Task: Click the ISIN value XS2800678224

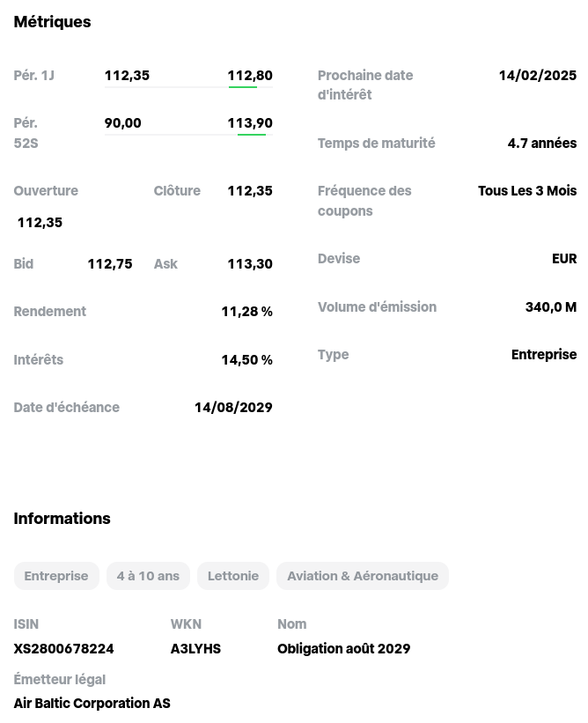Action: tap(63, 648)
